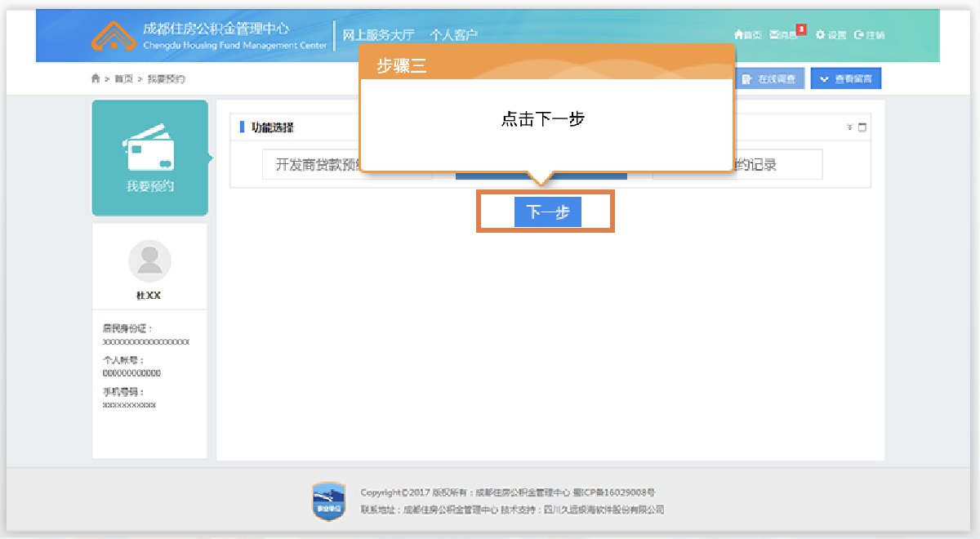Collapse 功能选择 panel with double chevron
The height and width of the screenshot is (539, 980).
(x=849, y=127)
